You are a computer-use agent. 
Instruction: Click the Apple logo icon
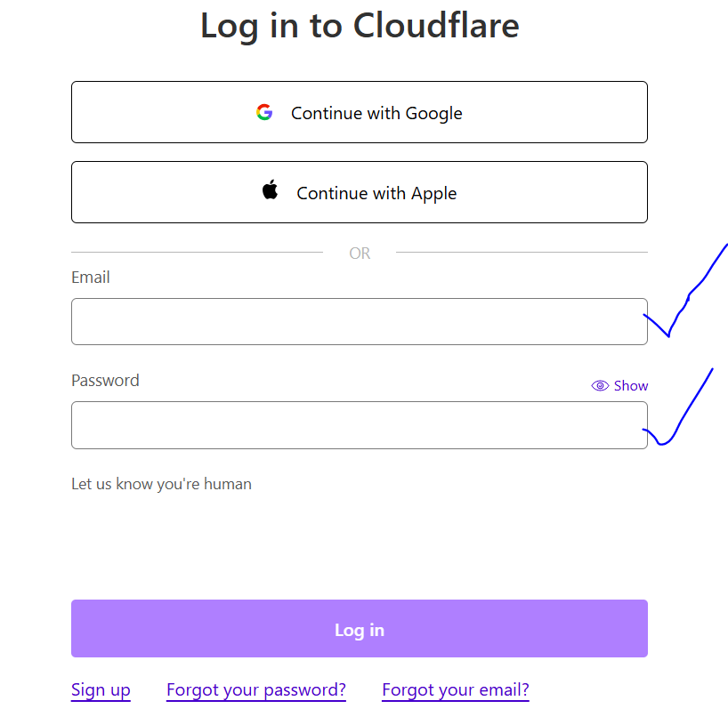click(x=270, y=190)
